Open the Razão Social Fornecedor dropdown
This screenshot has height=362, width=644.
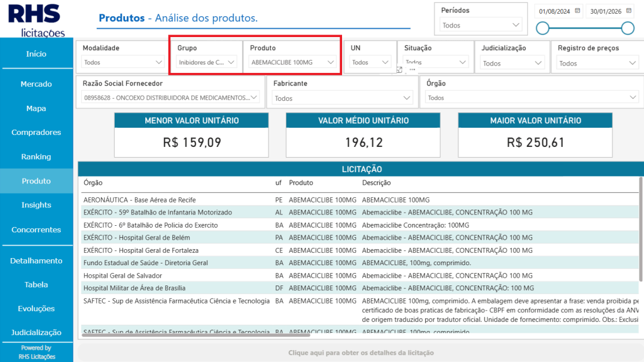(x=170, y=98)
